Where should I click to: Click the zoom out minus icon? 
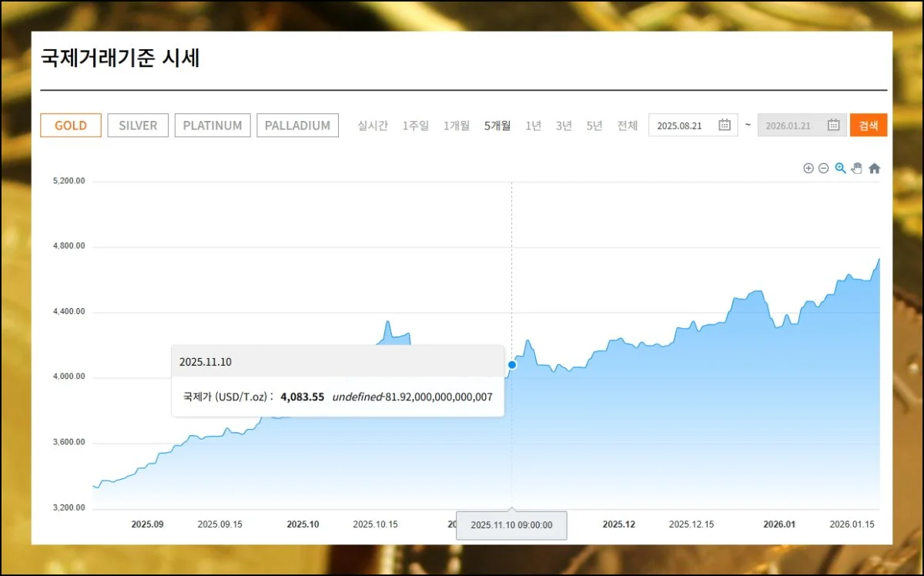tap(823, 169)
